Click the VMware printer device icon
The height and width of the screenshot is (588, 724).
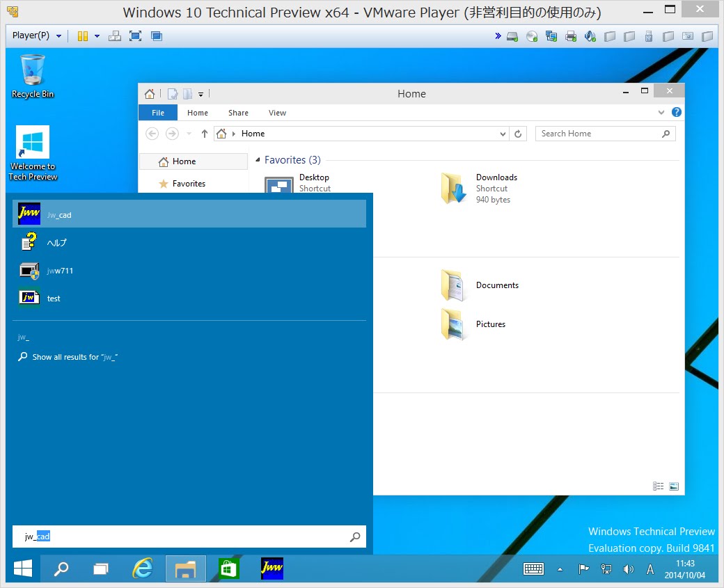[x=571, y=36]
